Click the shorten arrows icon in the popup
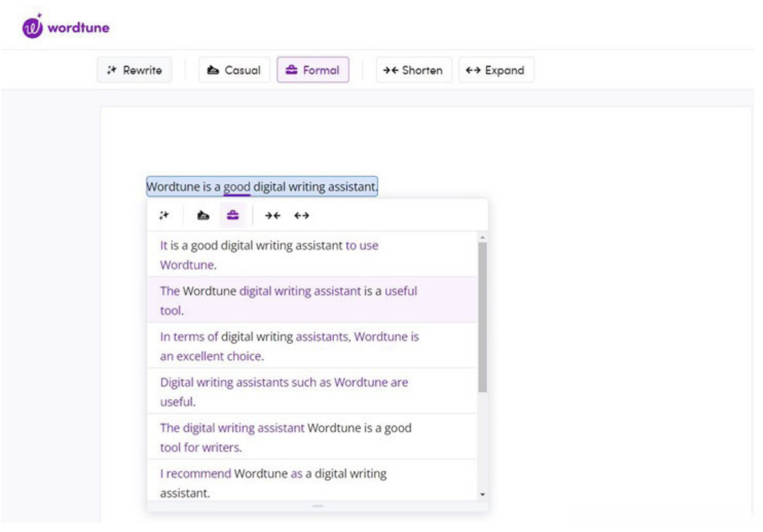The width and height of the screenshot is (763, 532). (273, 216)
